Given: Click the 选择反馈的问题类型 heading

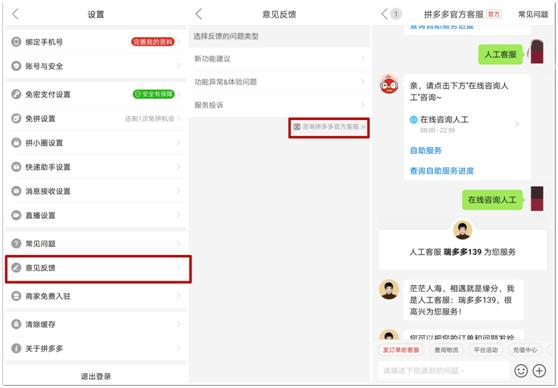Looking at the screenshot, I should 226,36.
